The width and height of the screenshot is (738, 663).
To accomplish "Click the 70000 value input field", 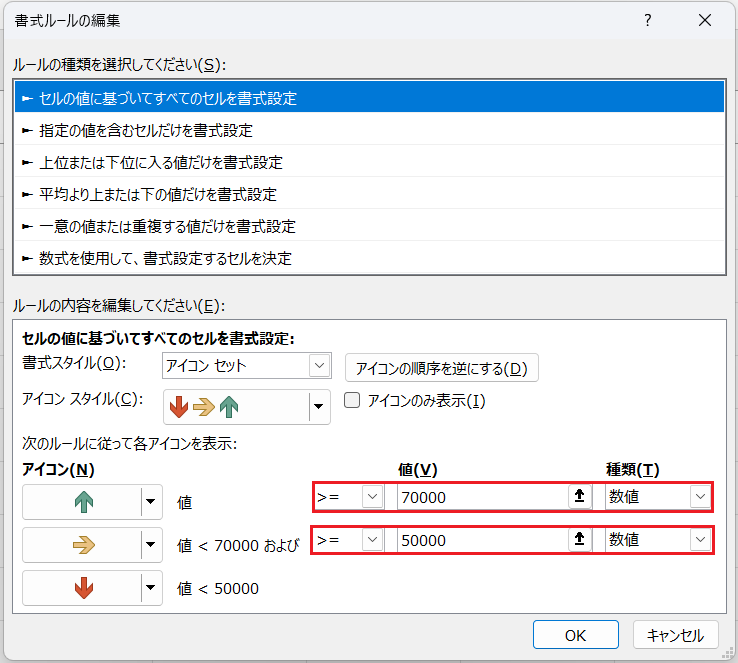I will pyautogui.click(x=483, y=497).
